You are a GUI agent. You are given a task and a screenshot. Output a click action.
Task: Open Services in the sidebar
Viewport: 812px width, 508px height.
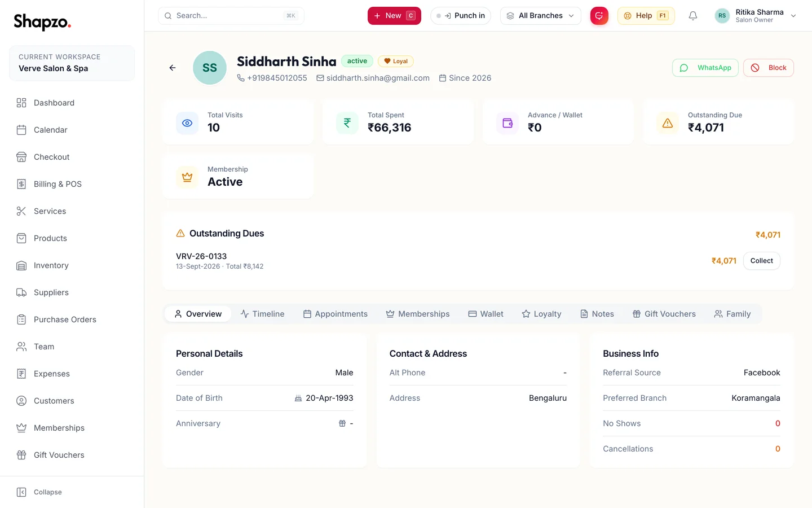pos(72,211)
